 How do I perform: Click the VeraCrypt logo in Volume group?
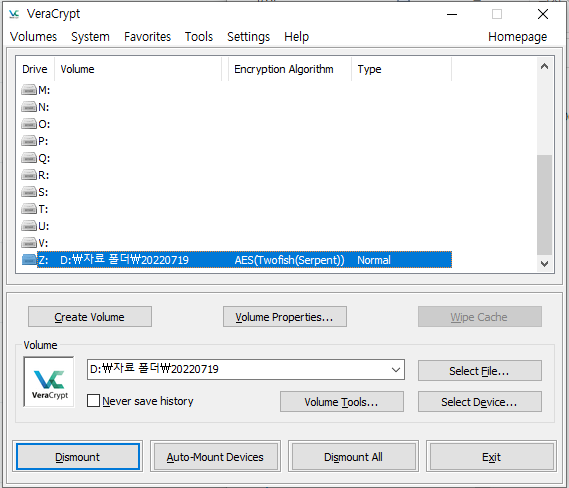coord(49,382)
